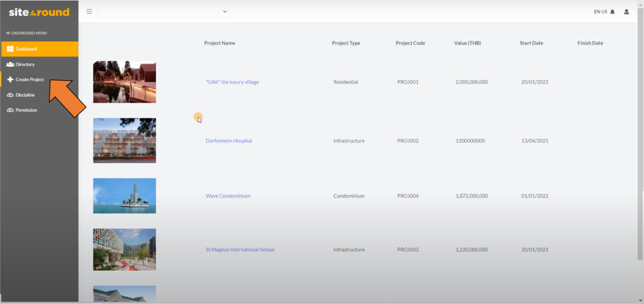Image resolution: width=644 pixels, height=304 pixels.
Task: Open the Dorfenheim Hospital project link
Action: coord(229,140)
